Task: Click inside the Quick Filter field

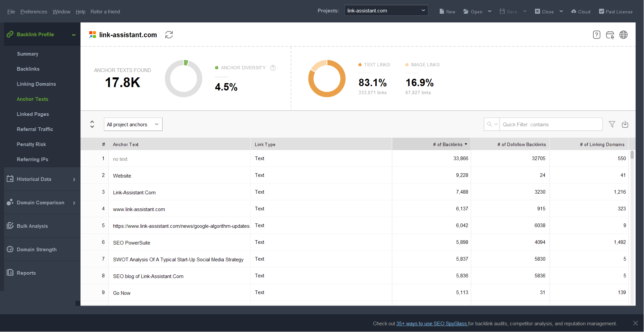Action: 551,124
